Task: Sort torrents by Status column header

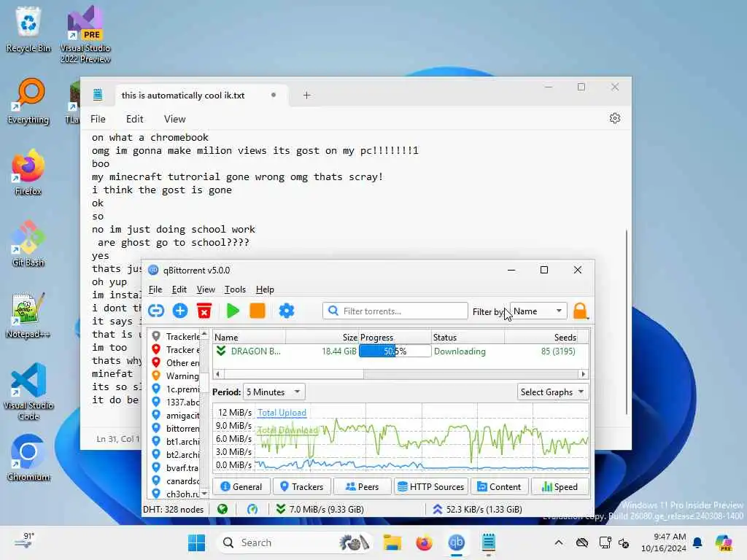Action: [x=468, y=337]
